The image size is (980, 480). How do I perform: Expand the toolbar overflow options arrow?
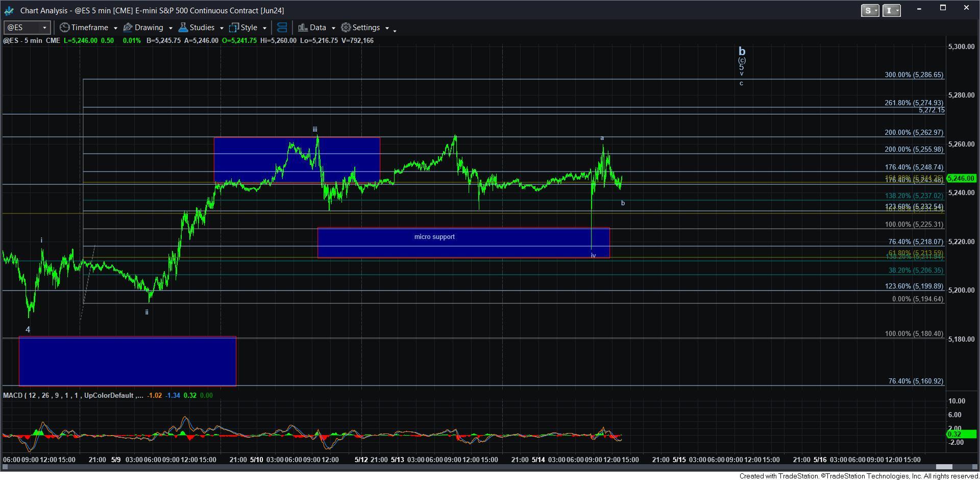pyautogui.click(x=395, y=31)
